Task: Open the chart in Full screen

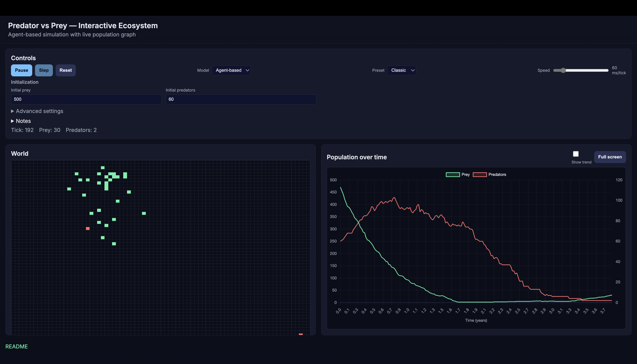Action: point(610,157)
